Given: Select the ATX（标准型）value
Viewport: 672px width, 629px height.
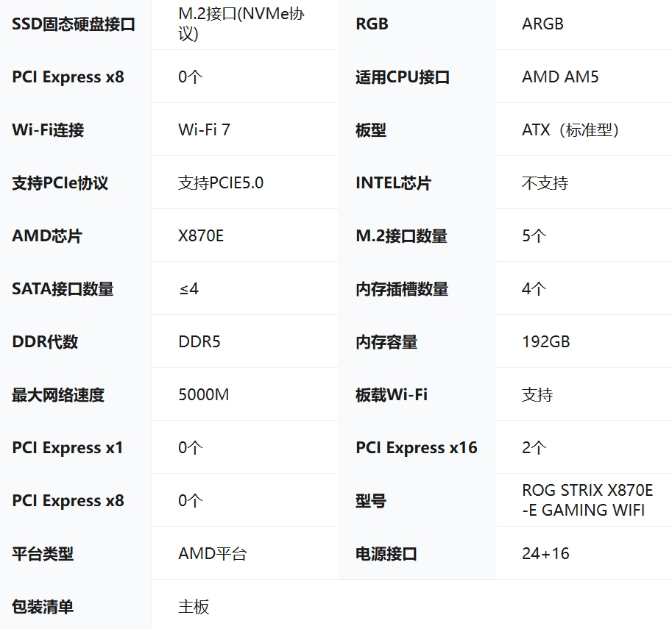Looking at the screenshot, I should pyautogui.click(x=570, y=129).
